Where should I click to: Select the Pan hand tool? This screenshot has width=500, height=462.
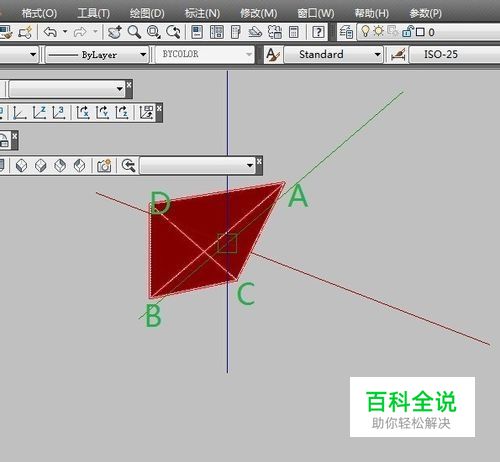tap(114, 32)
